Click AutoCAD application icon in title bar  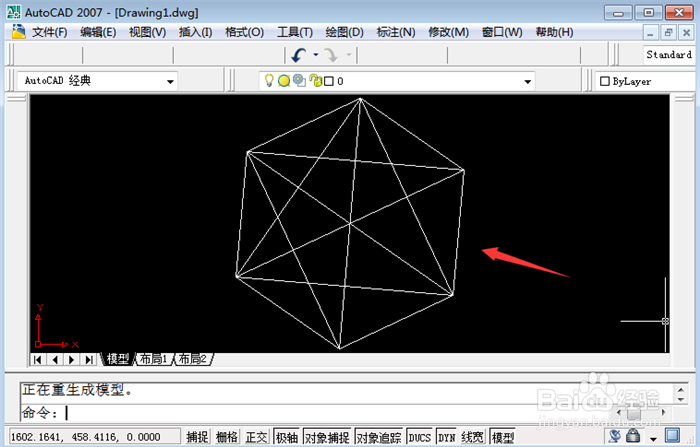[13, 12]
